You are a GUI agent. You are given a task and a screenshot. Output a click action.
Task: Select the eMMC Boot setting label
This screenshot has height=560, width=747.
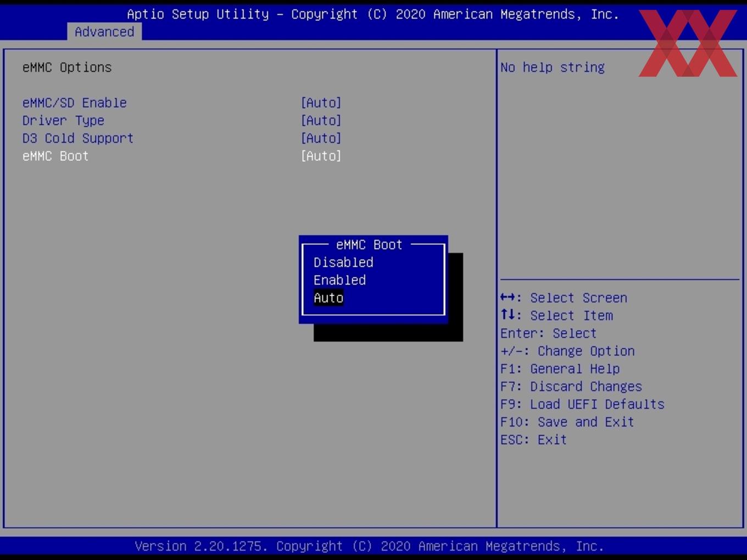point(55,156)
